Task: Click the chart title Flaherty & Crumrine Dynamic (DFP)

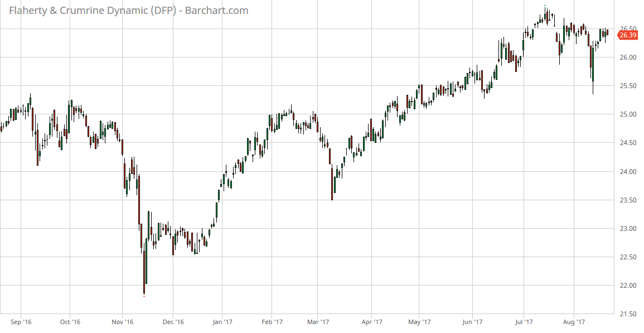Action: coord(93,11)
